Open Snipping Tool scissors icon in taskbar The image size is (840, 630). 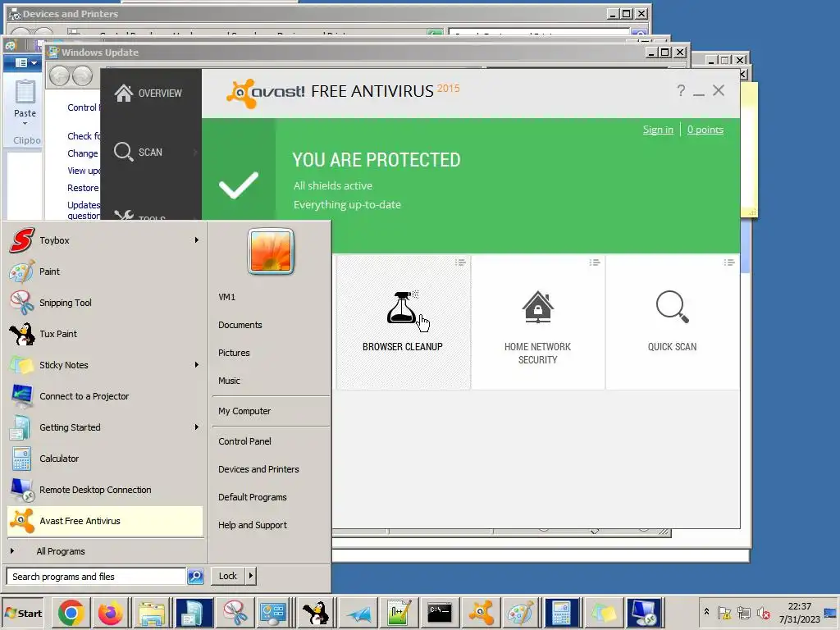[235, 613]
